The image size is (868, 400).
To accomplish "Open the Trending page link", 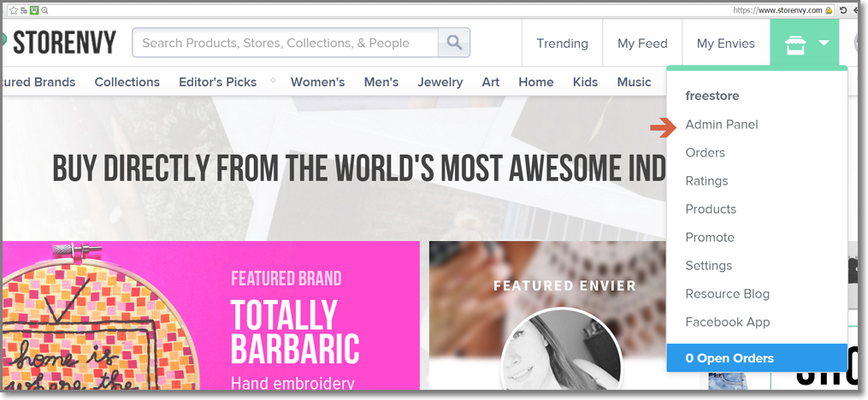I will [x=562, y=44].
